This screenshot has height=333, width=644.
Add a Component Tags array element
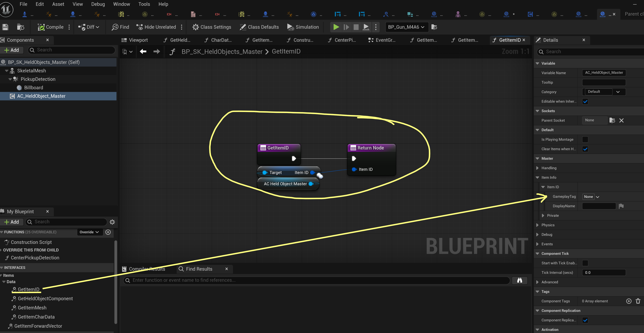[629, 301]
